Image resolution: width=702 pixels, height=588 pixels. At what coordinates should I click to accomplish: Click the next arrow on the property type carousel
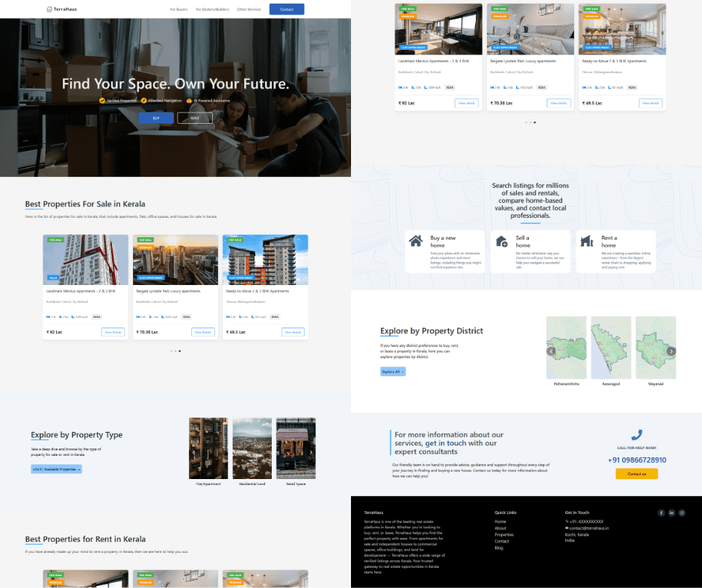311,452
